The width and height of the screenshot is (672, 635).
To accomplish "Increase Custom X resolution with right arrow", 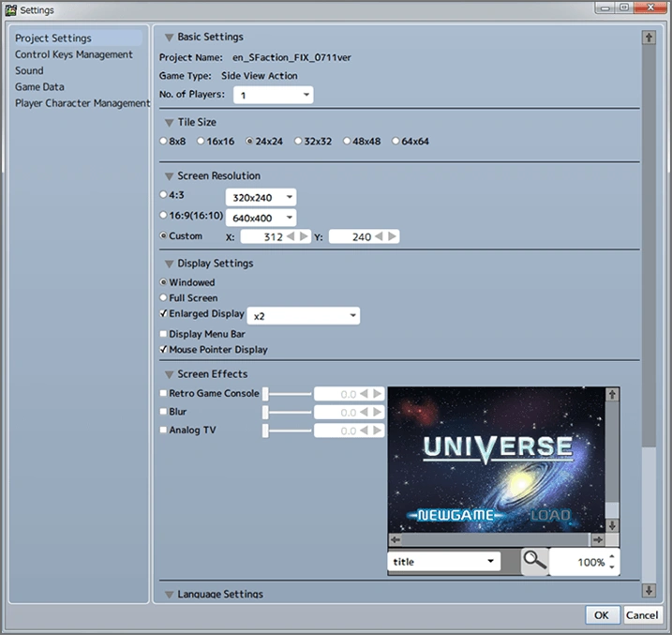I will click(304, 236).
